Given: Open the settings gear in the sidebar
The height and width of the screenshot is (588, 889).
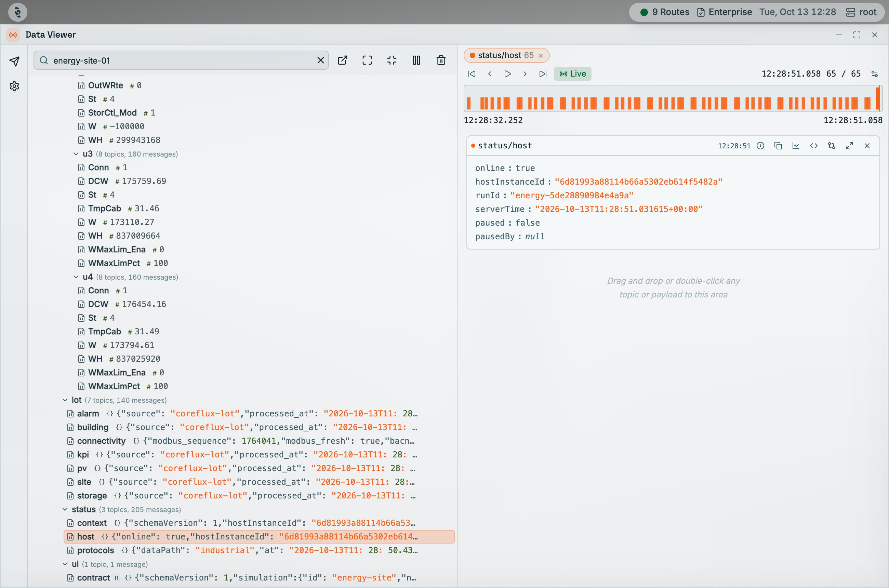Looking at the screenshot, I should 14,86.
